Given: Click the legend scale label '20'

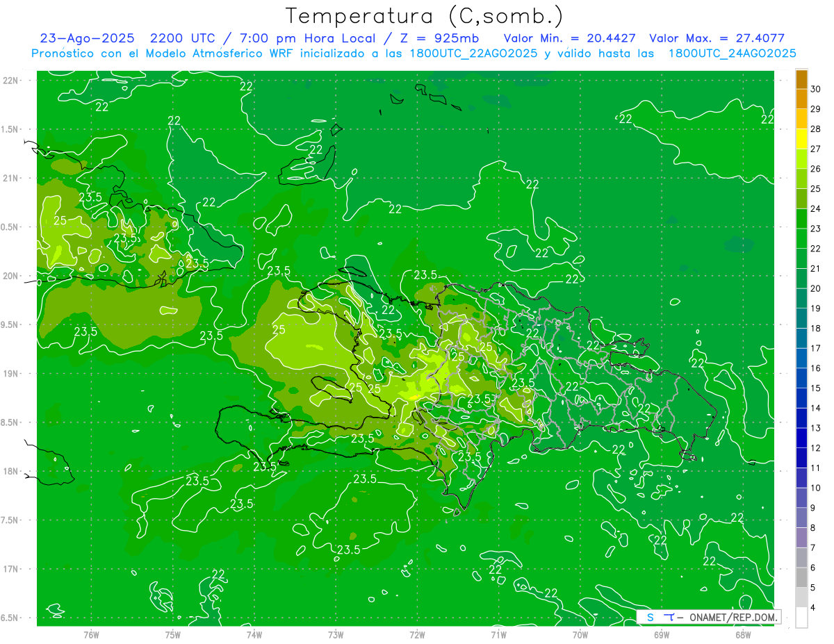Looking at the screenshot, I should tap(816, 288).
